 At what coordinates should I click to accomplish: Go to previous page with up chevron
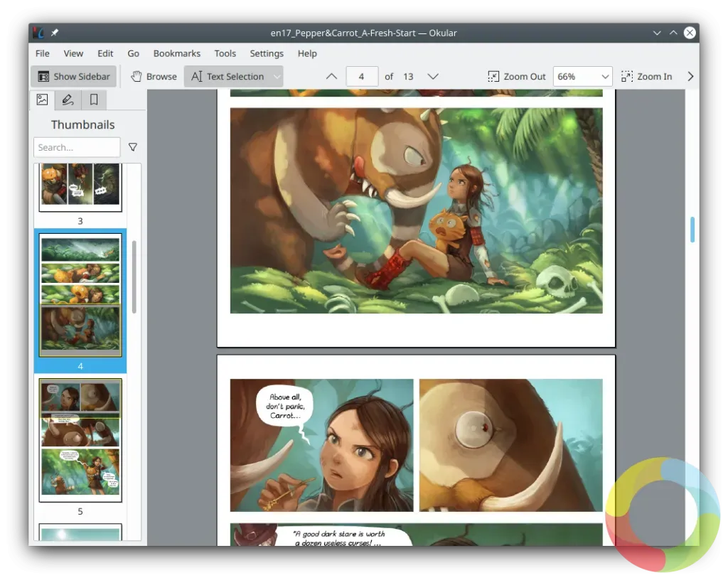click(331, 77)
